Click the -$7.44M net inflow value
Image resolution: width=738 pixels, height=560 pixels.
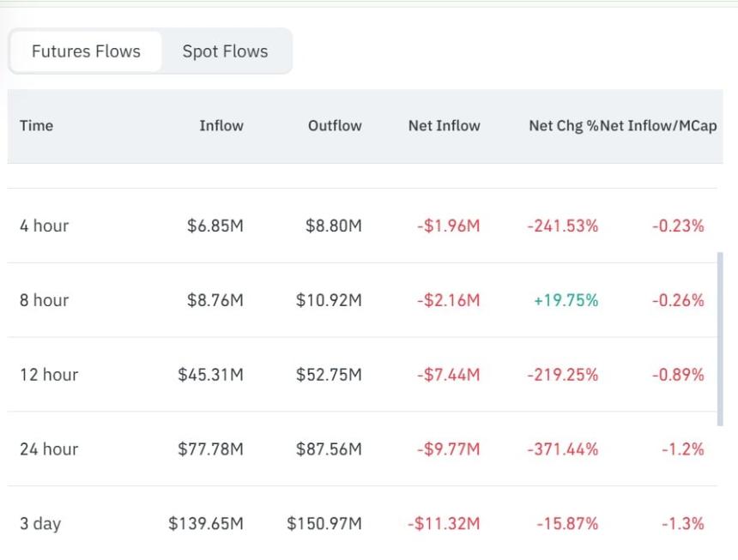tap(449, 375)
